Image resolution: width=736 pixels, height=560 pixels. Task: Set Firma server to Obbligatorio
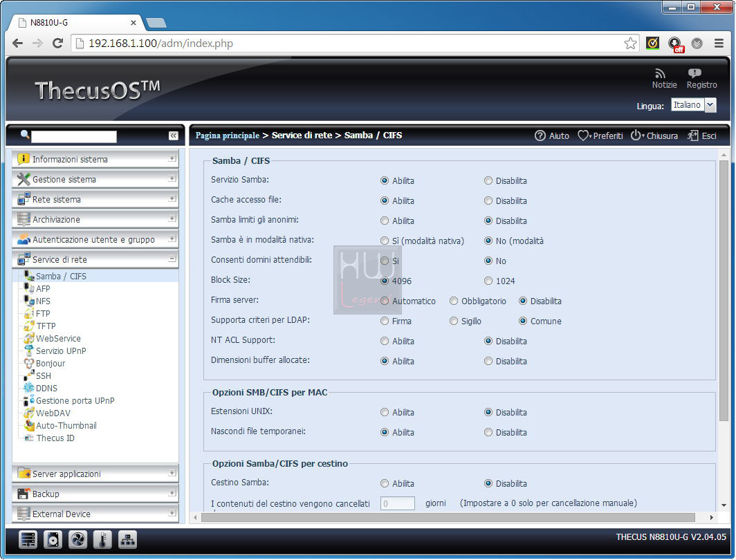[x=454, y=301]
